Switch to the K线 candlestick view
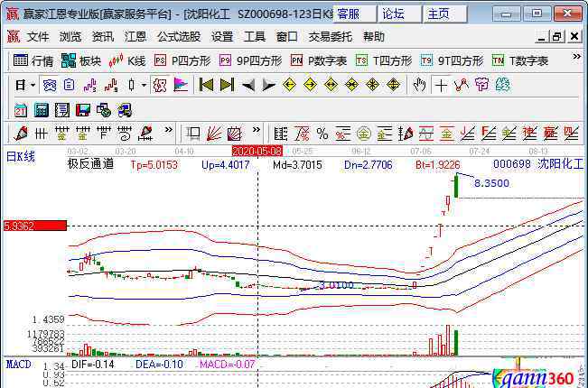 [x=126, y=60]
